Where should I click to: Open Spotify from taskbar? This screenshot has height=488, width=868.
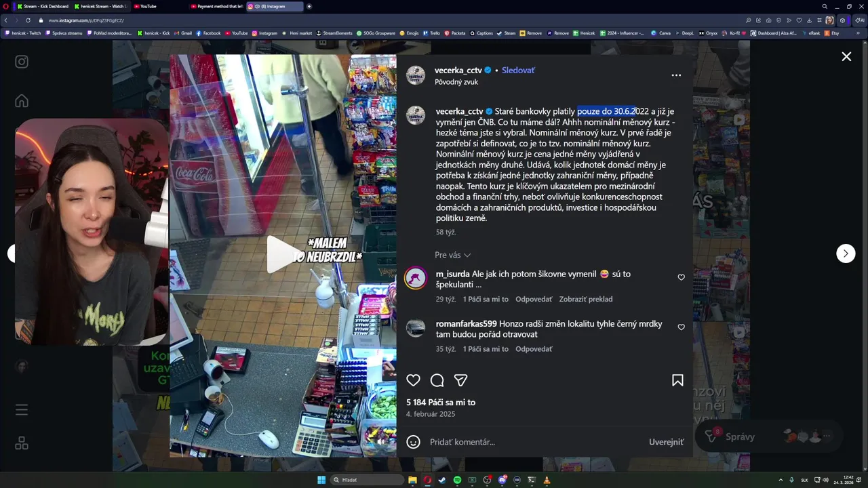click(457, 480)
